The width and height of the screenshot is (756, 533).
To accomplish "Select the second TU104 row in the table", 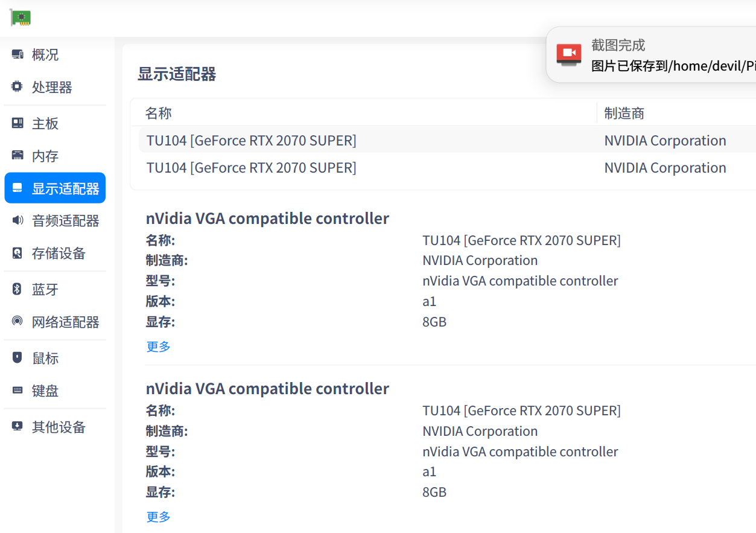I will [x=447, y=168].
